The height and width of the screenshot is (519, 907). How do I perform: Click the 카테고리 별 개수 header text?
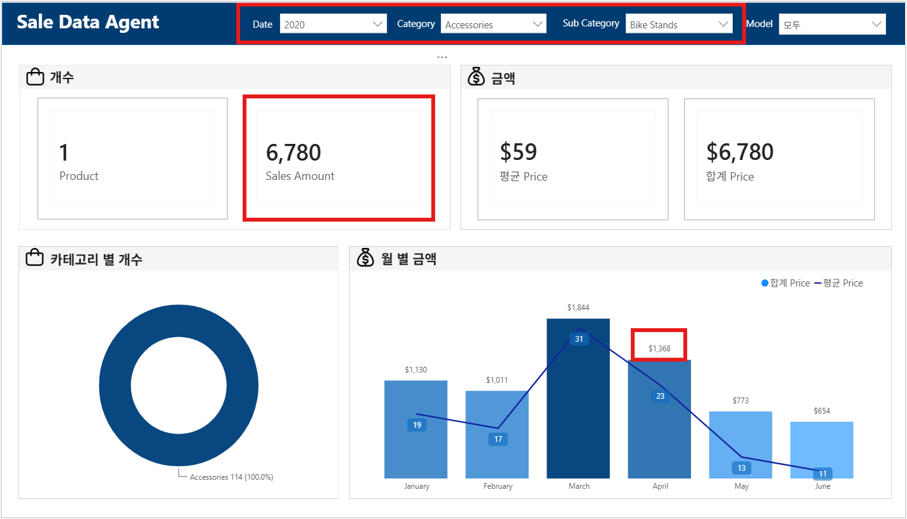[96, 259]
